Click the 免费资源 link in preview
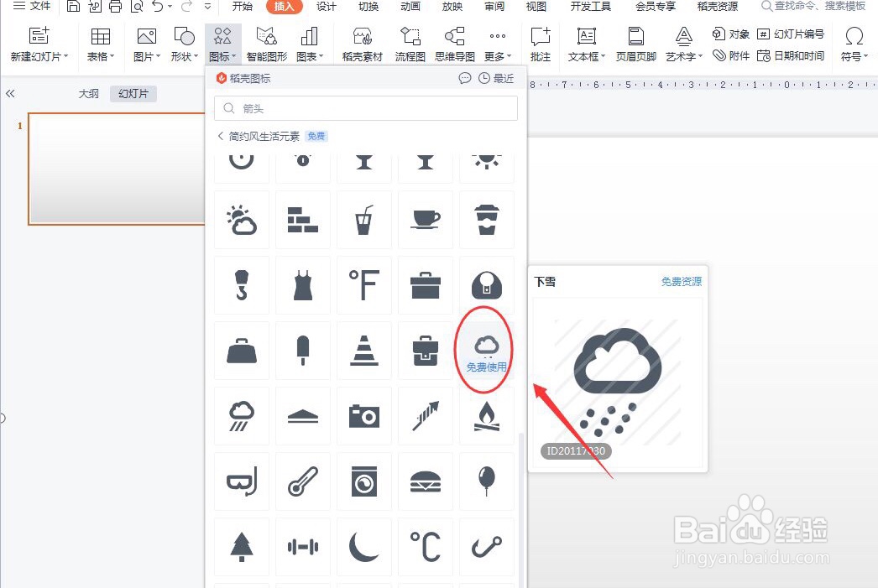The width and height of the screenshot is (878, 588). point(681,281)
